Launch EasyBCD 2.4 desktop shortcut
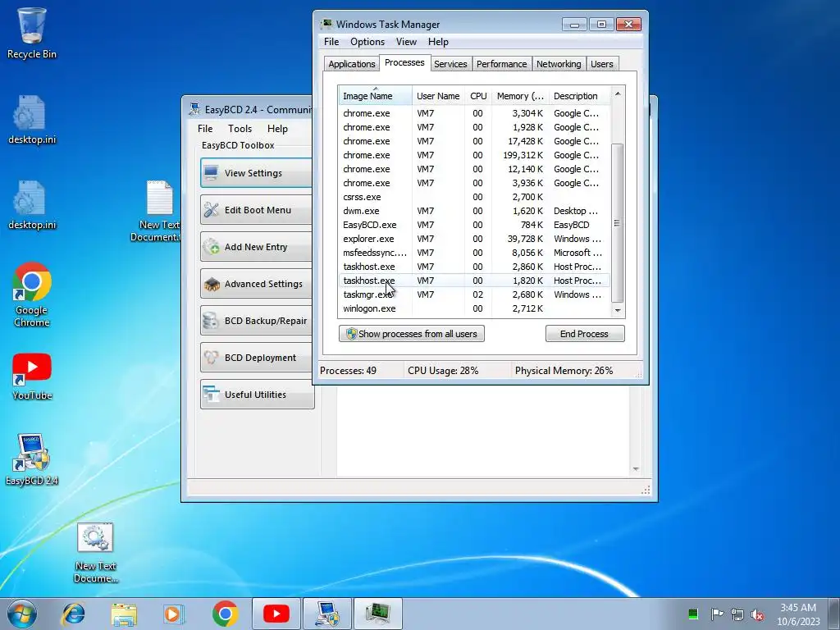840x630 pixels. click(32, 459)
